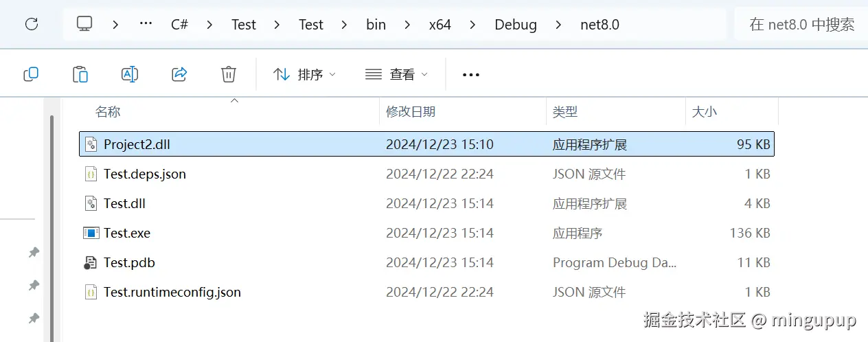Click the 4 KB size cell

coord(758,203)
